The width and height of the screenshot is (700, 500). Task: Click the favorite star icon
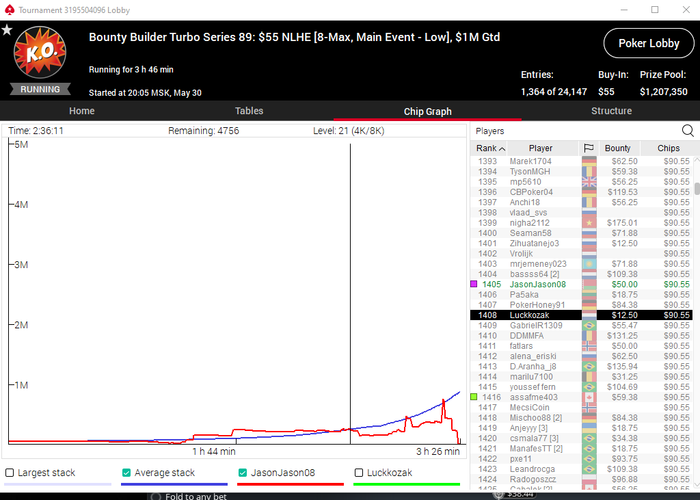(7, 30)
